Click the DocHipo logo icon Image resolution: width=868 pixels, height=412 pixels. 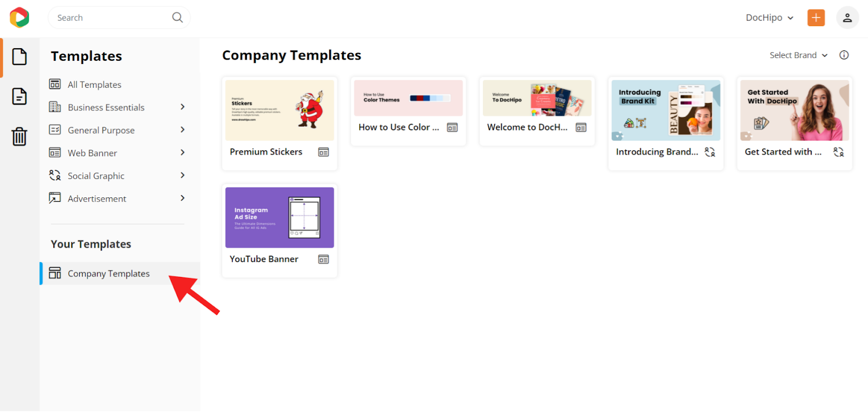[x=20, y=17]
